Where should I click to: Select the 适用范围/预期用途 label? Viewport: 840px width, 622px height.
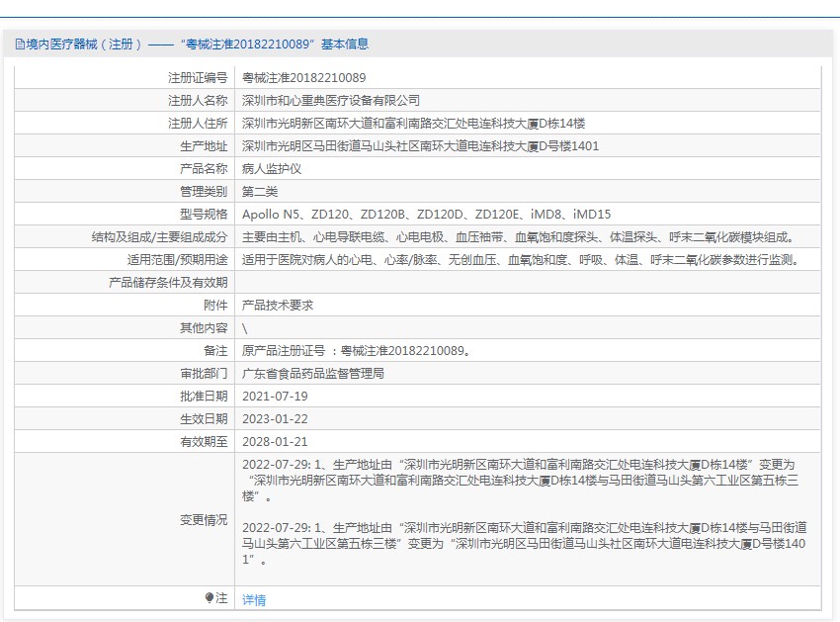(x=177, y=260)
